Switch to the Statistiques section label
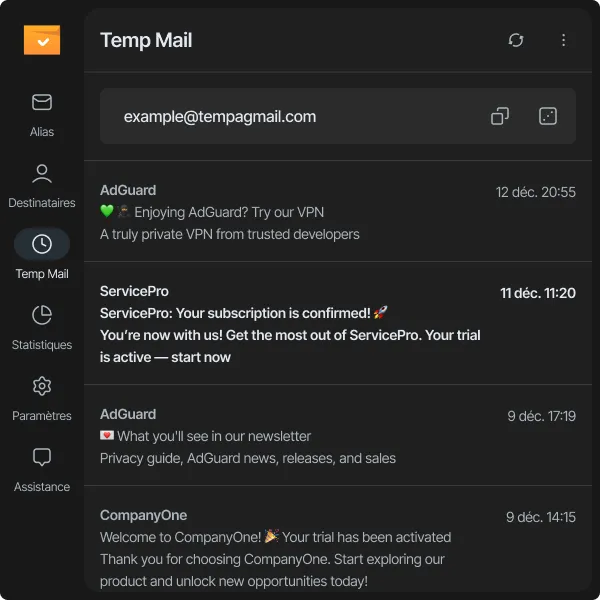The height and width of the screenshot is (600, 600). pos(42,345)
